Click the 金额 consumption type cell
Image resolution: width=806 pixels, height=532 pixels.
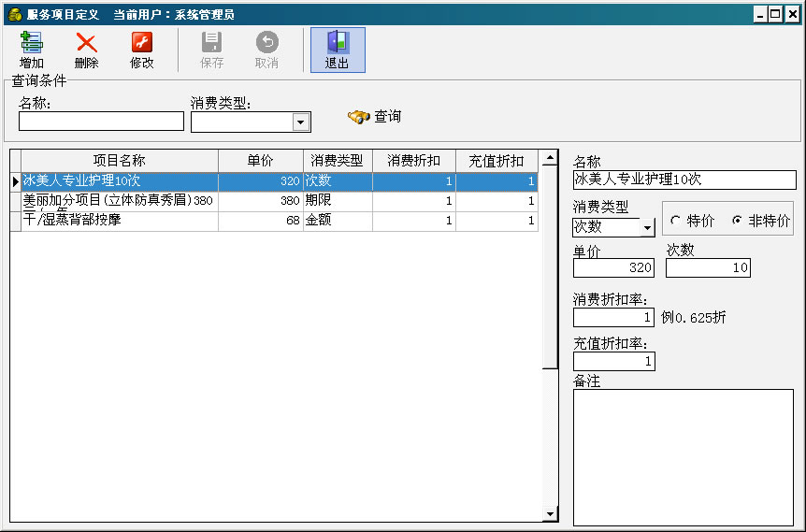click(x=338, y=221)
